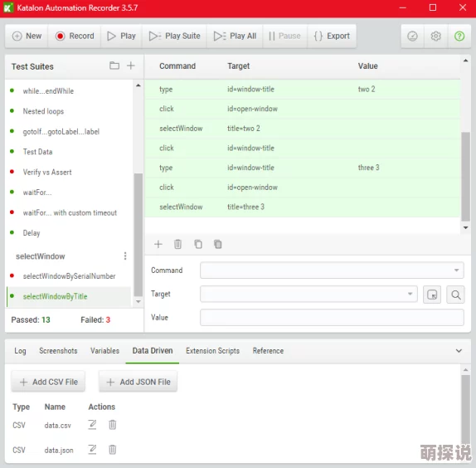The width and height of the screenshot is (476, 468).
Task: Edit data.json with its pencil icon
Action: tap(92, 450)
